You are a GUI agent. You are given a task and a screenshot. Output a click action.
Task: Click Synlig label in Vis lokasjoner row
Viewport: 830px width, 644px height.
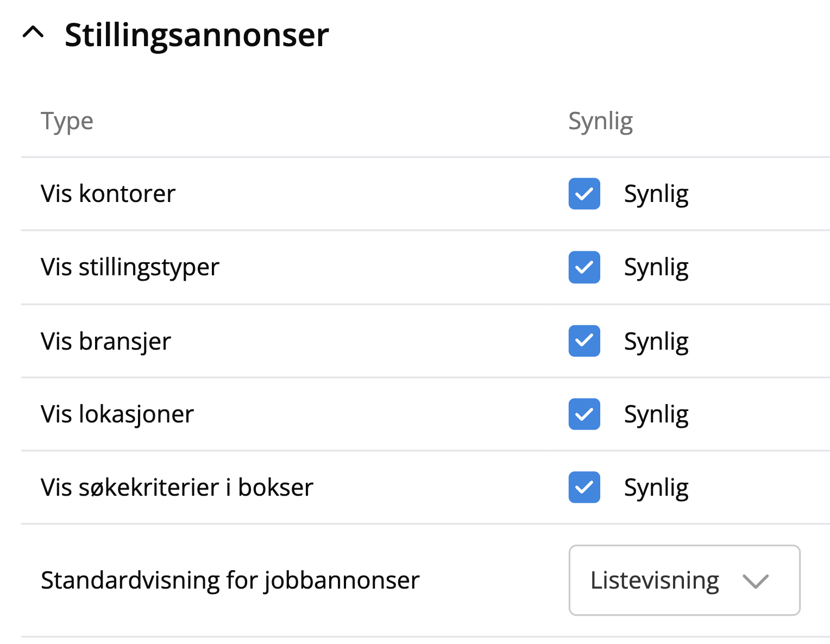656,414
